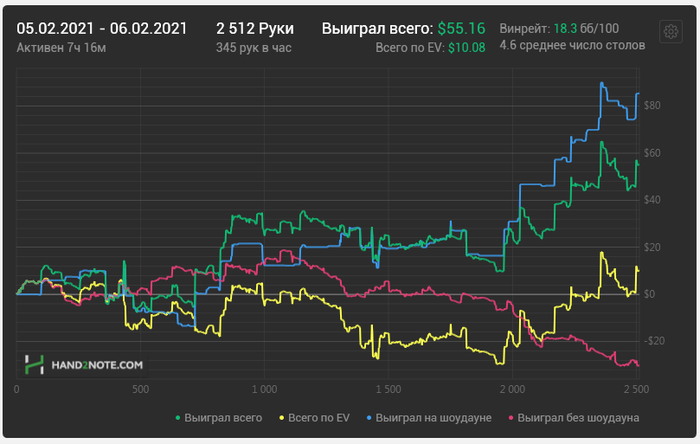Click '4.6 среднее число столов' text
This screenshot has height=444, width=700.
[572, 45]
